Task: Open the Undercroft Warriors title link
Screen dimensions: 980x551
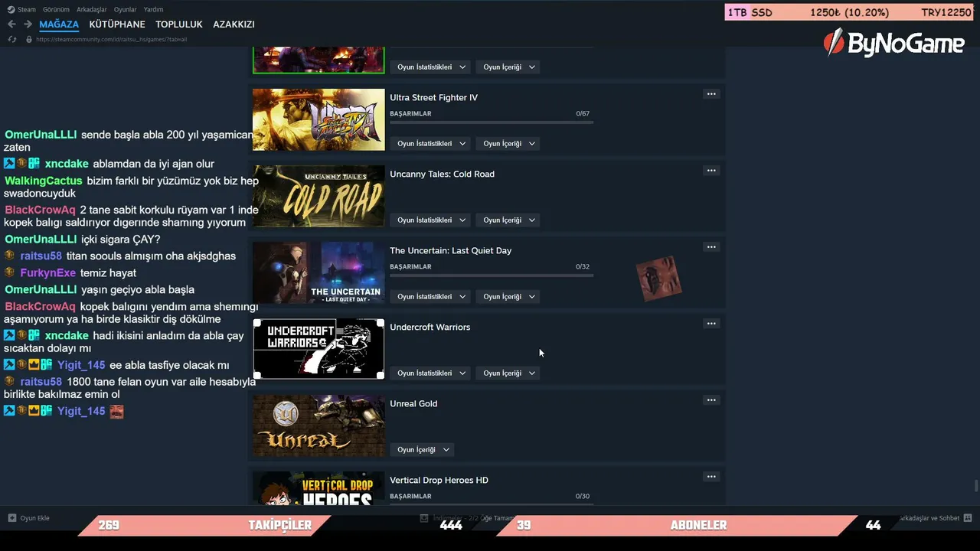Action: click(x=430, y=328)
